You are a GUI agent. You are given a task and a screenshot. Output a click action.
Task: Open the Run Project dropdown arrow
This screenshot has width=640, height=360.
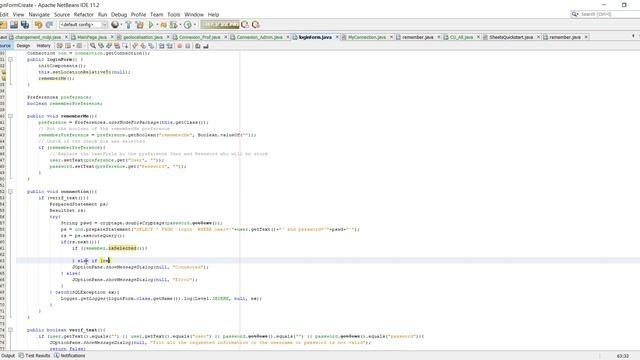coord(157,25)
